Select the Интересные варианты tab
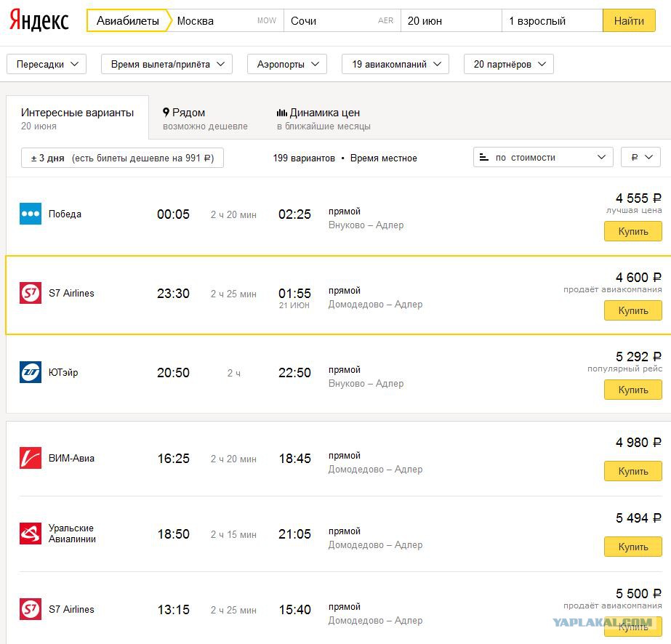This screenshot has height=644, width=671. (x=78, y=118)
